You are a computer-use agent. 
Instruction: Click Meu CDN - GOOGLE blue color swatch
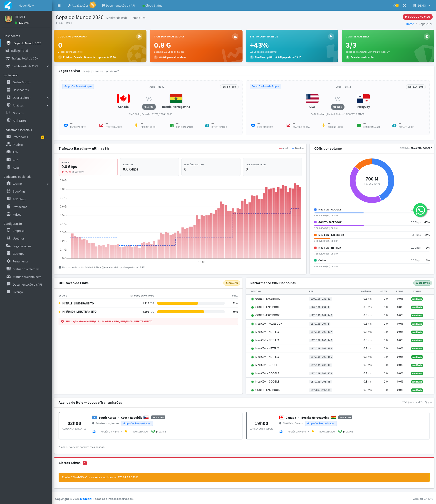315,209
